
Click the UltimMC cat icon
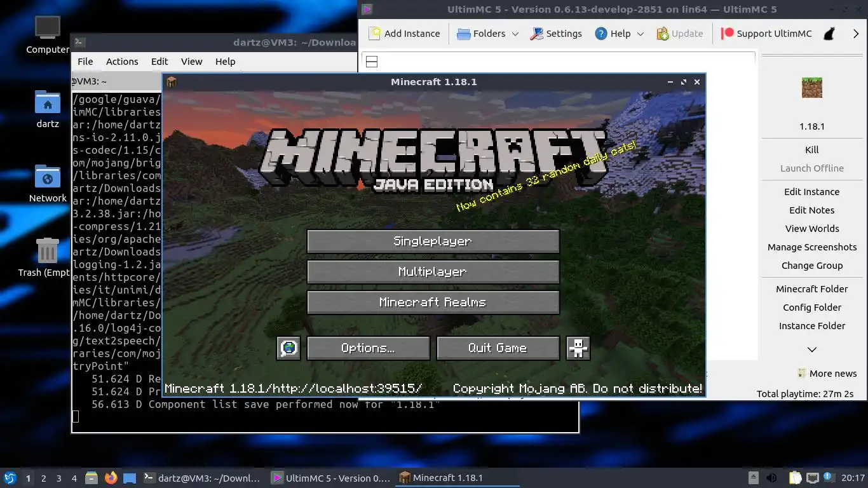point(829,34)
